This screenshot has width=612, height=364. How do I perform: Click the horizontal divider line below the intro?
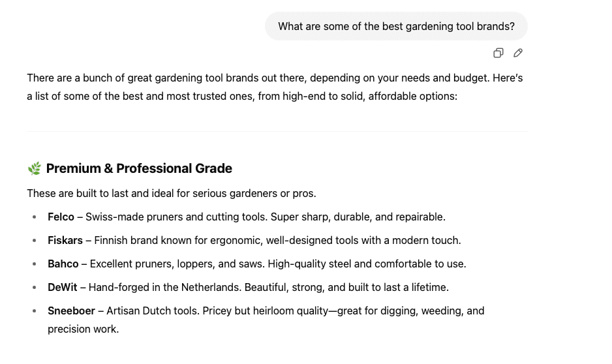pos(277,132)
